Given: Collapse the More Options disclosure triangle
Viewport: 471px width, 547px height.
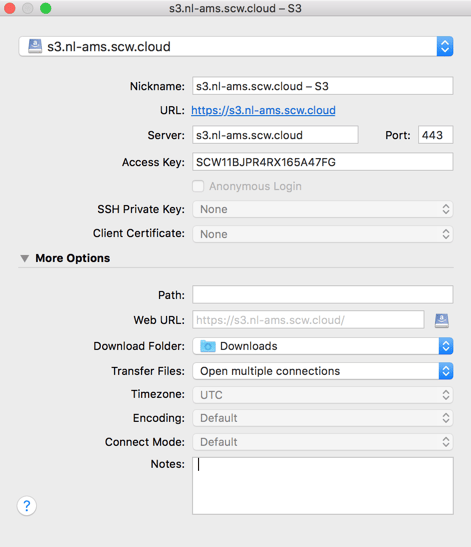Looking at the screenshot, I should [24, 258].
